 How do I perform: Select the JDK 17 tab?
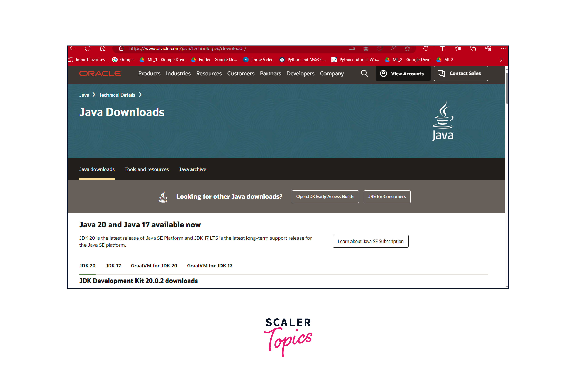click(113, 266)
